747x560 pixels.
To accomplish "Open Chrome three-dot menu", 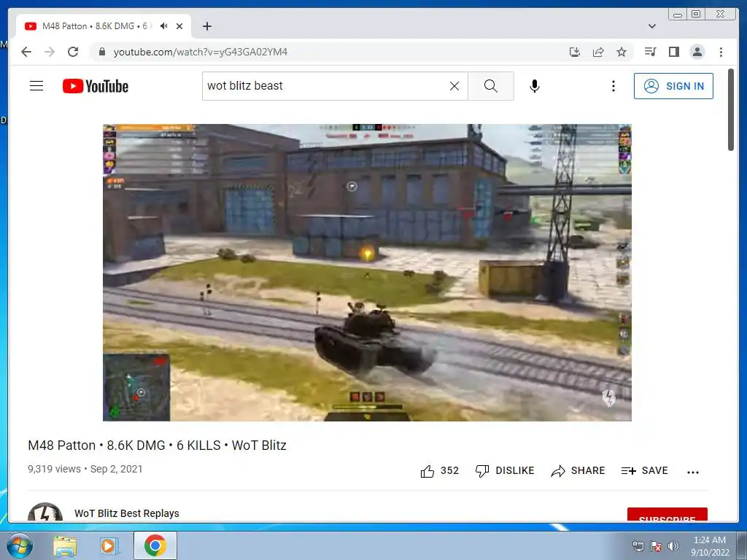I will click(721, 52).
